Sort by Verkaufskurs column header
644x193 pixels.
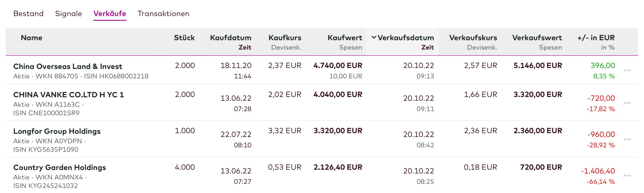473,38
